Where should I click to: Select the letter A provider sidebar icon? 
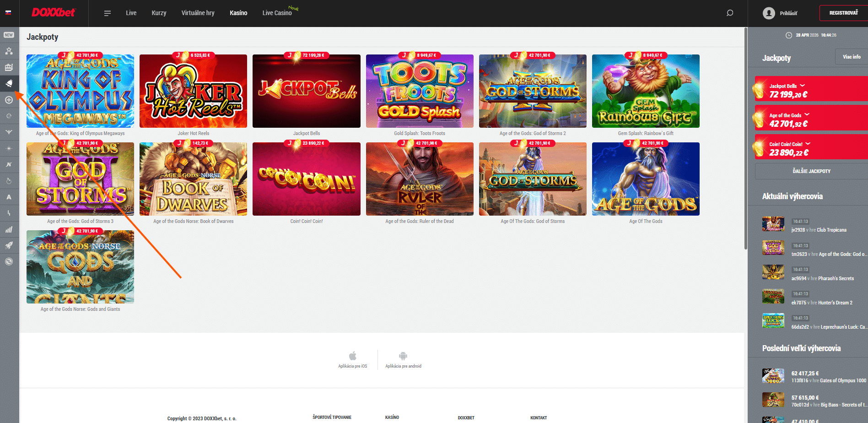click(9, 197)
